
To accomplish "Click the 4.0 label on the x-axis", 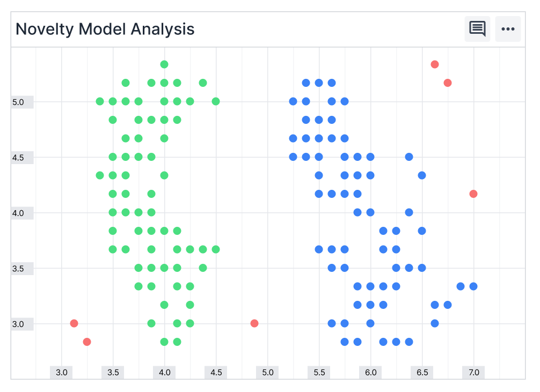I will pyautogui.click(x=164, y=372).
